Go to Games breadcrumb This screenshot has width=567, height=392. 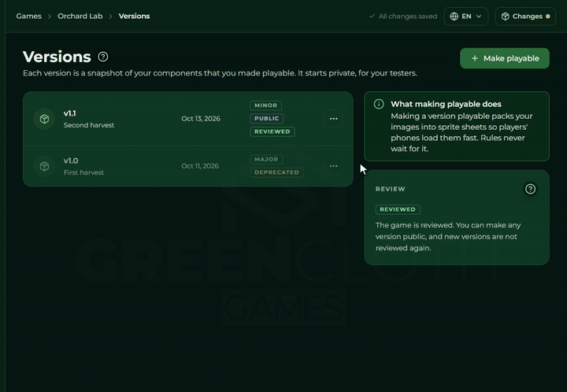click(29, 17)
